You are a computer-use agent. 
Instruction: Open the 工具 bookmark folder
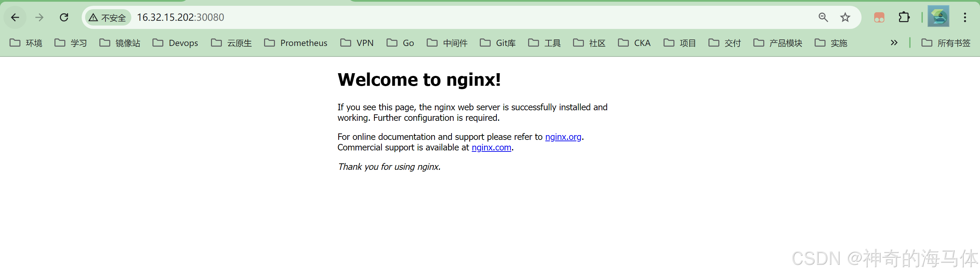pyautogui.click(x=544, y=43)
